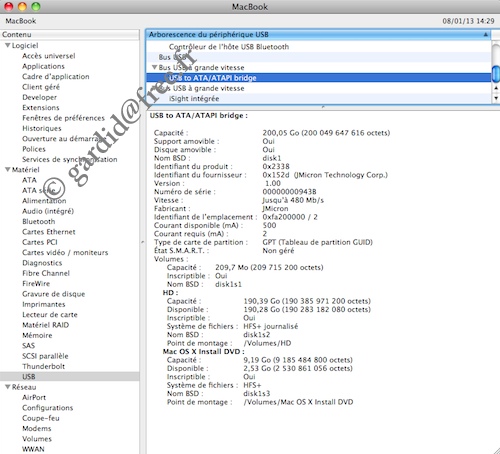This screenshot has height=454, width=500.
Task: Collapse the Matériel section triangle
Action: (x=8, y=169)
